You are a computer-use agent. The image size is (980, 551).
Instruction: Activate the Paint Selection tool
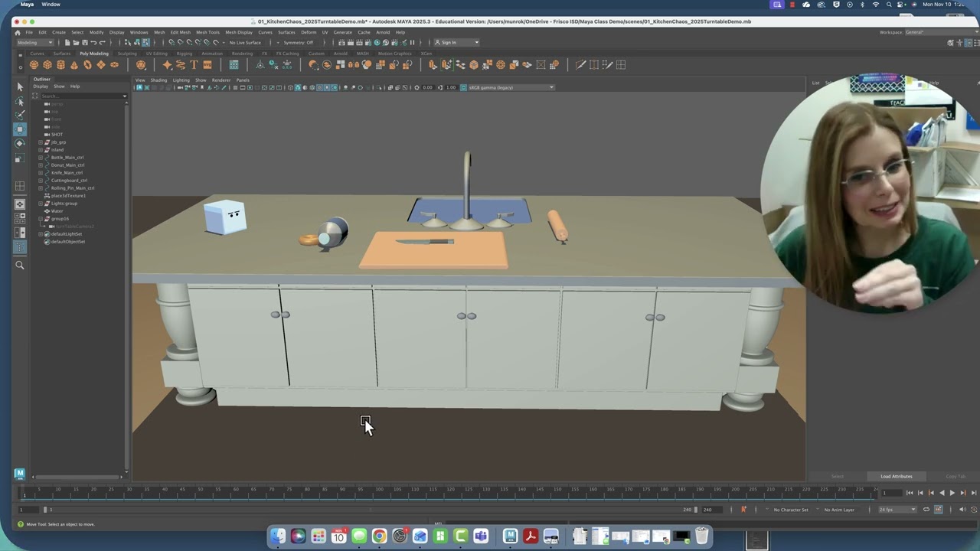(20, 115)
